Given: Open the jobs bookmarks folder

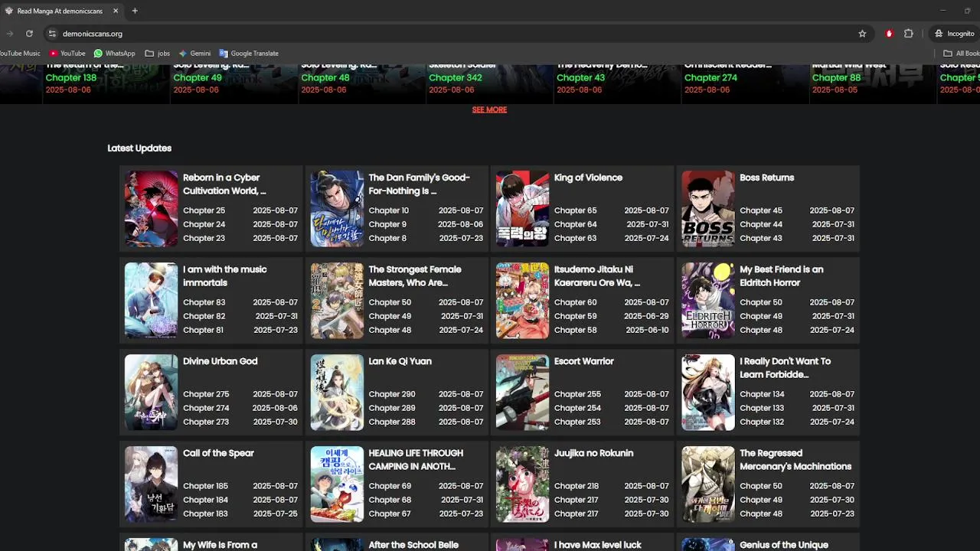Looking at the screenshot, I should coord(158,54).
